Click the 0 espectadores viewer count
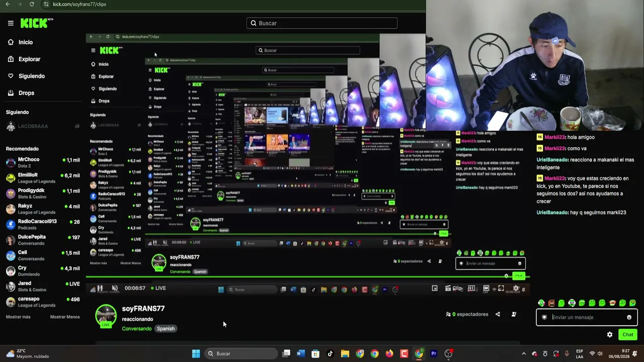This screenshot has height=362, width=644. (x=467, y=314)
